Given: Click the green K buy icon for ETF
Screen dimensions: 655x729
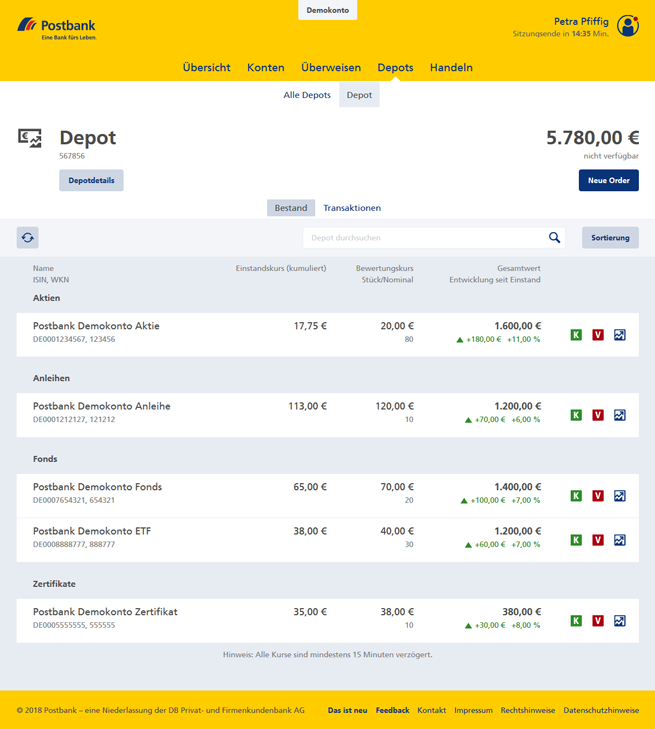Looking at the screenshot, I should click(x=576, y=540).
